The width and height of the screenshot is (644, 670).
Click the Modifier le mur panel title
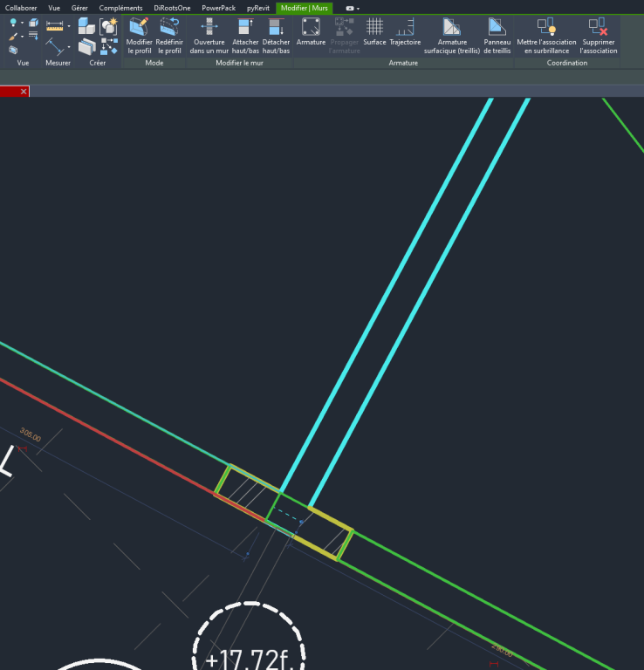tap(239, 63)
